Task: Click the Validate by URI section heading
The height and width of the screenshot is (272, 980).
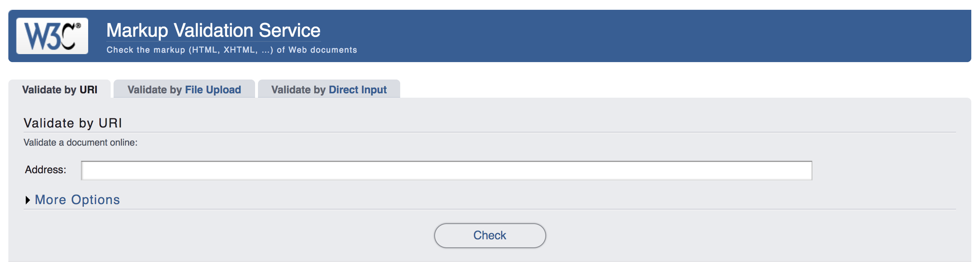Action: [73, 123]
